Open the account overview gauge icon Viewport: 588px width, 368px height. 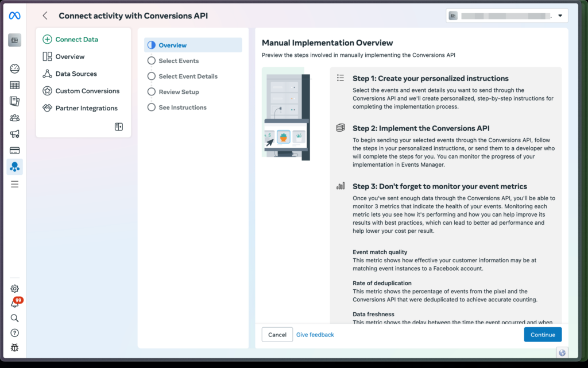click(x=14, y=69)
